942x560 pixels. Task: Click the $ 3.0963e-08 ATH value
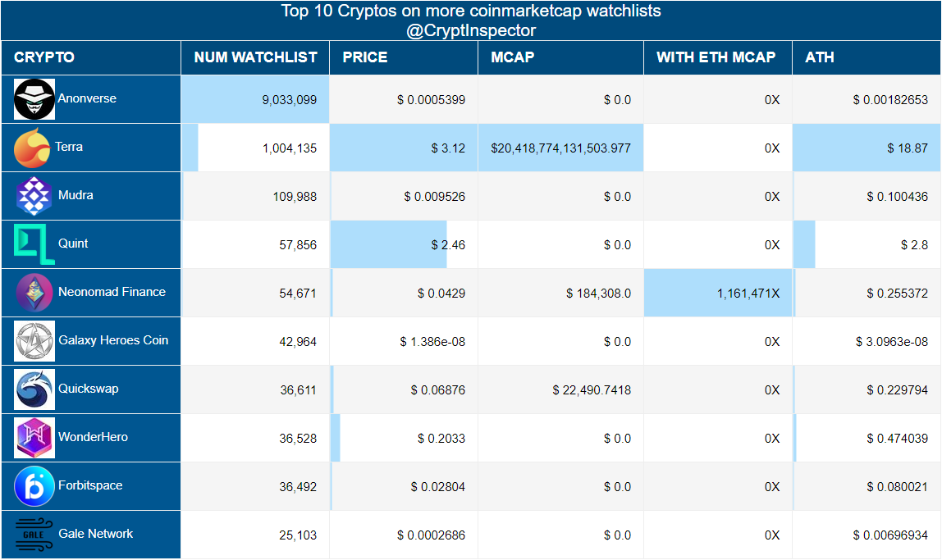891,342
